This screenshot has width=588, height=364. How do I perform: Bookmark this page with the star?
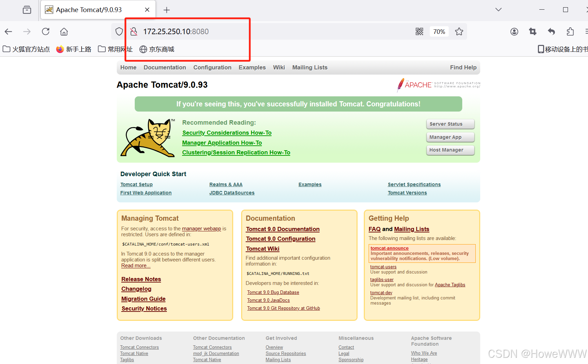[x=459, y=32]
